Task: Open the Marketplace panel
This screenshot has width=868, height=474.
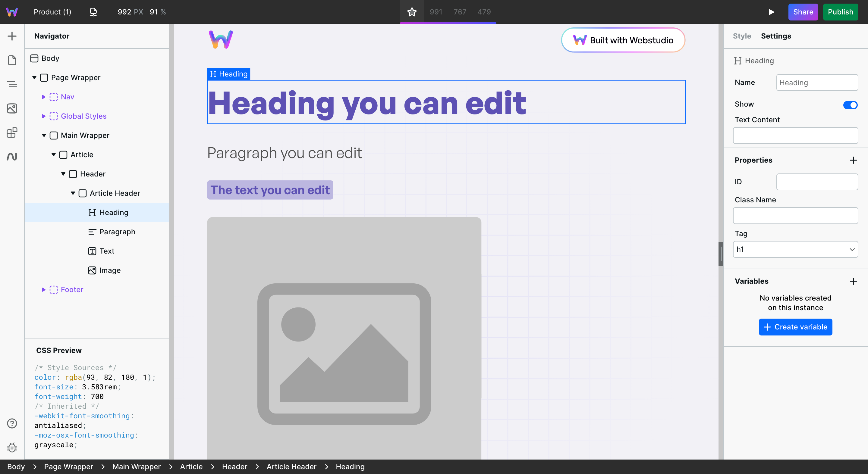Action: click(12, 133)
